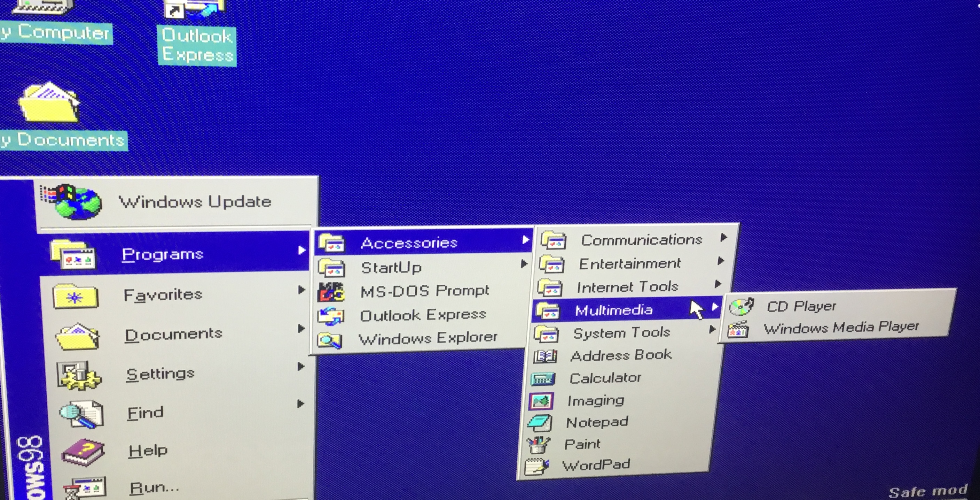
Task: Open the Calculator icon
Action: click(x=543, y=379)
